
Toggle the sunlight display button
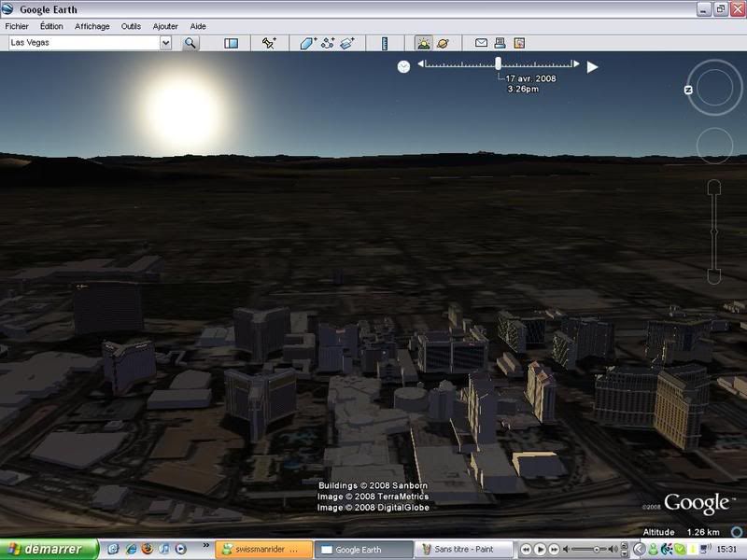point(423,43)
